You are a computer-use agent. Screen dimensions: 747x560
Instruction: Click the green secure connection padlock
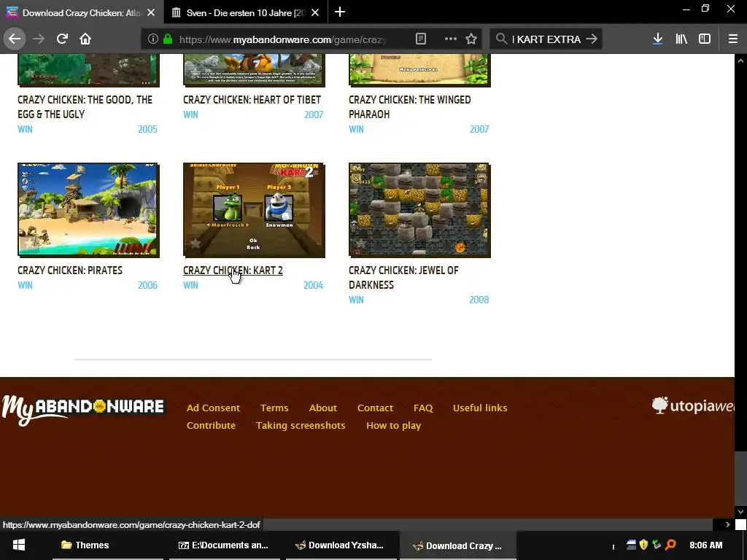[168, 39]
